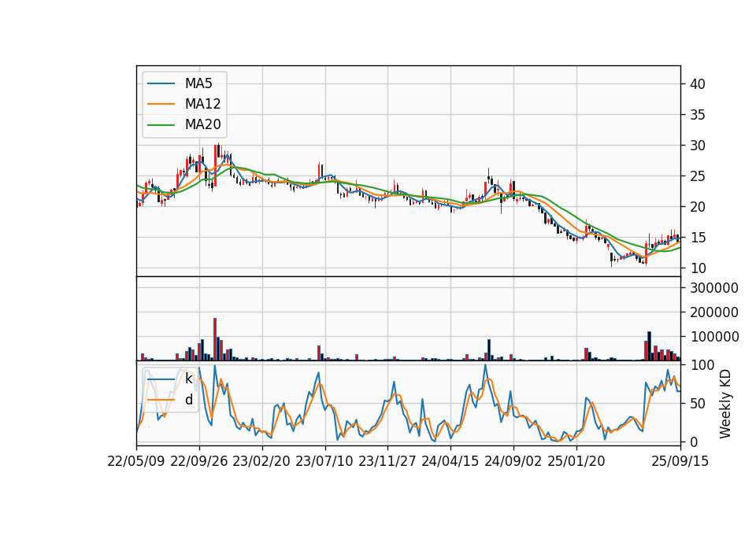The width and height of the screenshot is (756, 543).
Task: Click the price axis value 10
Action: click(698, 268)
